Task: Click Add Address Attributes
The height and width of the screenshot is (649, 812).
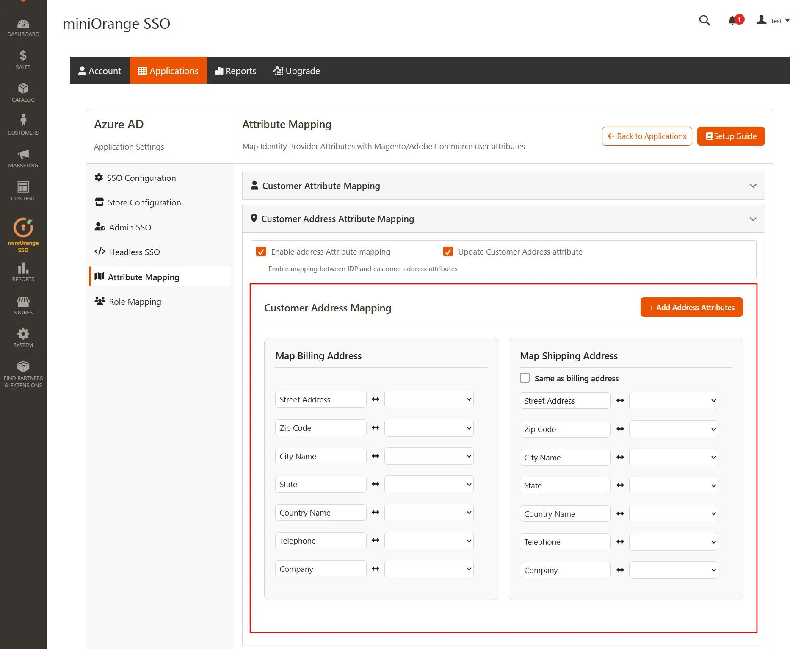Action: pos(691,307)
